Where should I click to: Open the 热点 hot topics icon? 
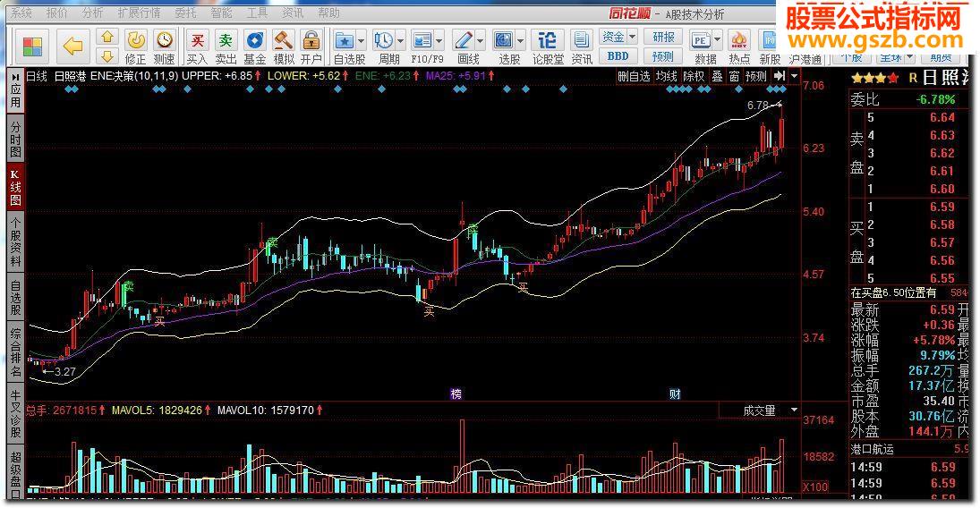pos(739,47)
